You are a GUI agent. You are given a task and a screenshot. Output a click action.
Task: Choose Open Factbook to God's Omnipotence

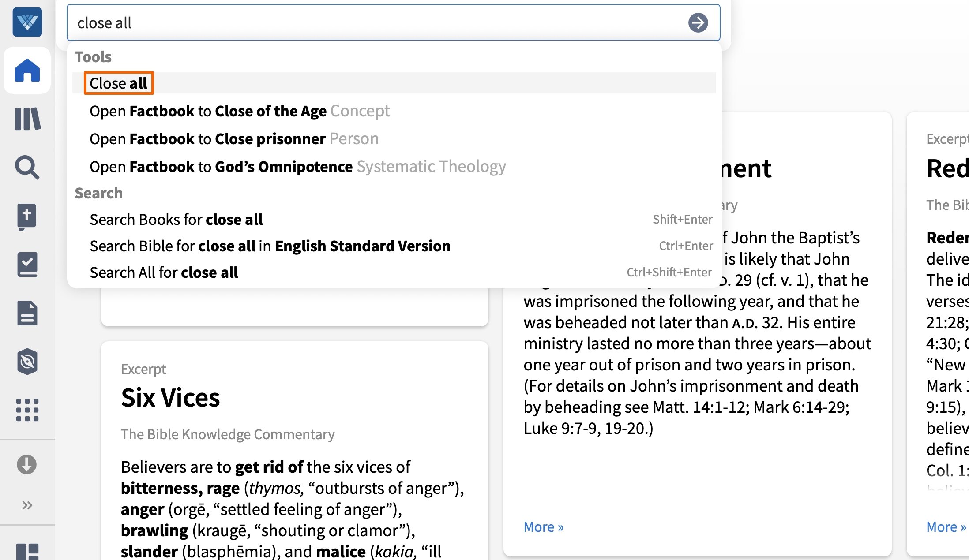pyautogui.click(x=297, y=167)
